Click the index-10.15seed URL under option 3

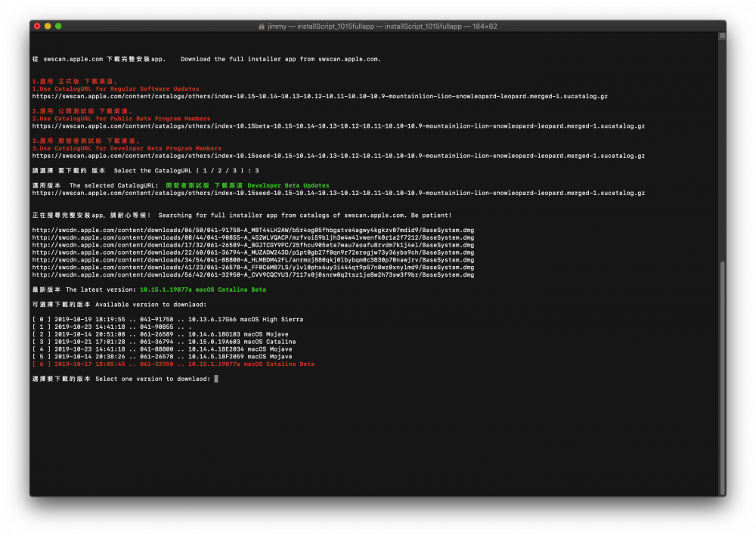tap(339, 156)
